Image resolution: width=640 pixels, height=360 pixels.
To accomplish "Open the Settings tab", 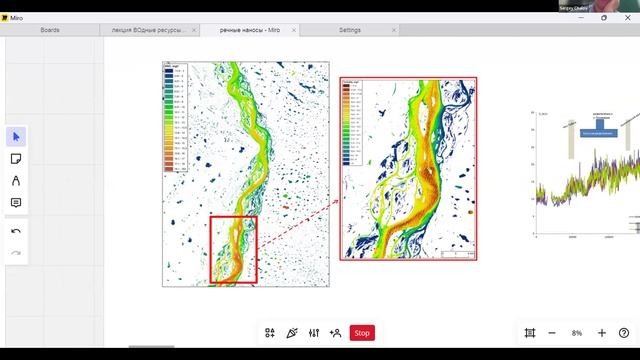I will click(x=350, y=30).
